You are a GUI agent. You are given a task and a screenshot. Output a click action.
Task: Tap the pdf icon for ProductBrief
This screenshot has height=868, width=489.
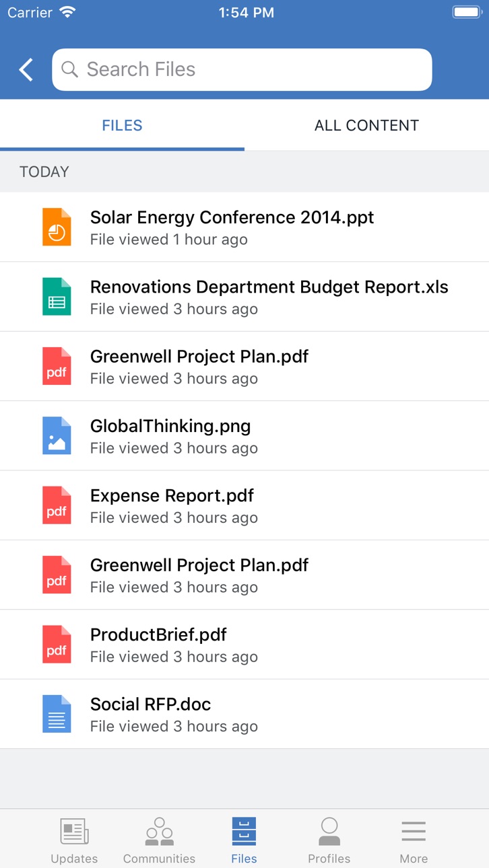coord(57,644)
